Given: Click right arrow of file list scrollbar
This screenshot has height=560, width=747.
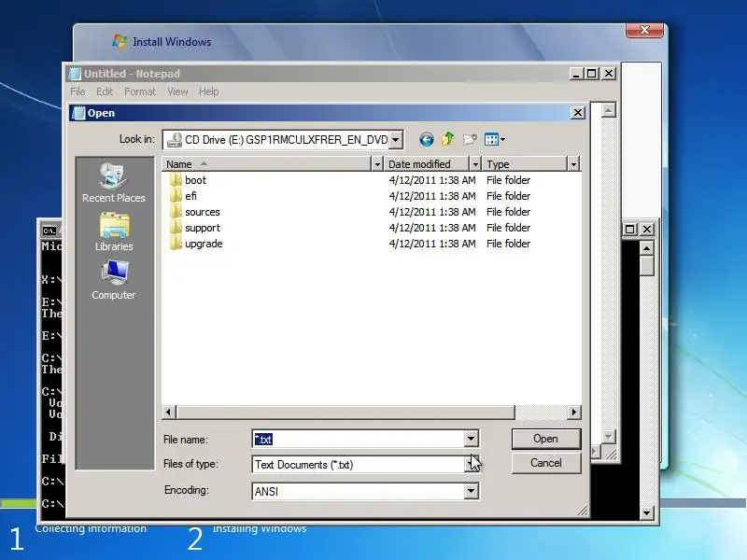Looking at the screenshot, I should [x=574, y=412].
